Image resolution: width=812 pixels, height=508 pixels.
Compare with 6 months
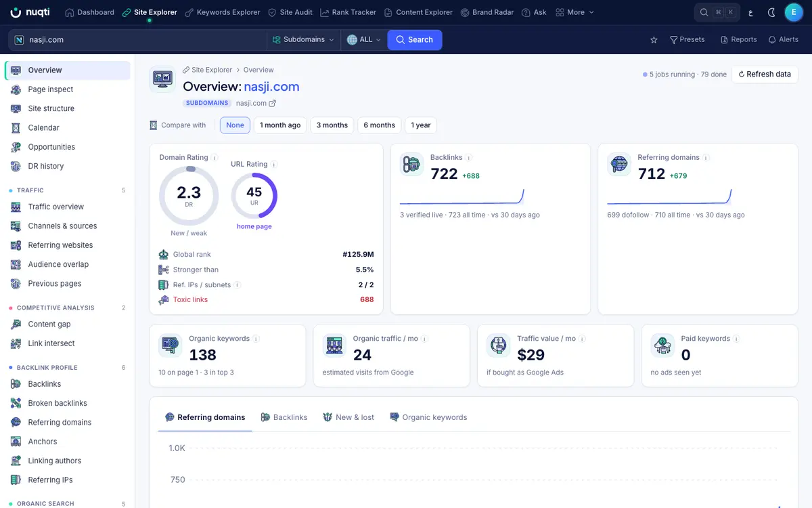tap(379, 125)
